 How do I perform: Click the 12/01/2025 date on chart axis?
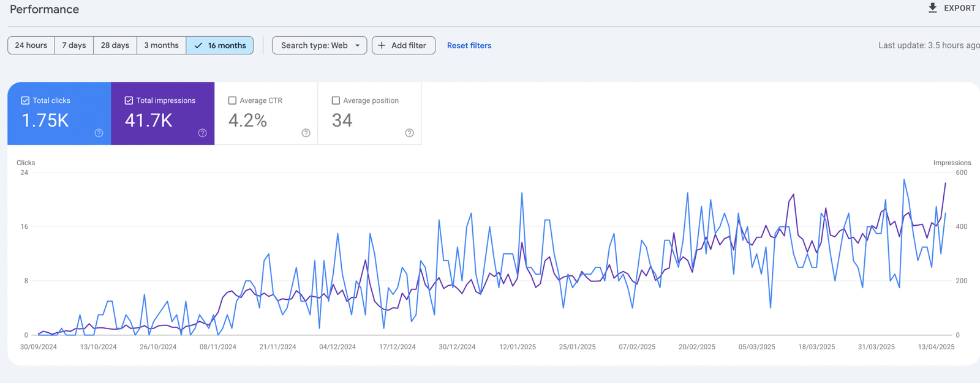(518, 347)
